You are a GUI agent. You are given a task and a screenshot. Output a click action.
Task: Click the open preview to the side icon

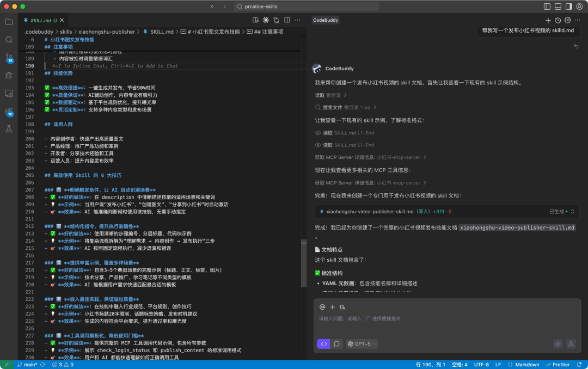[x=255, y=20]
